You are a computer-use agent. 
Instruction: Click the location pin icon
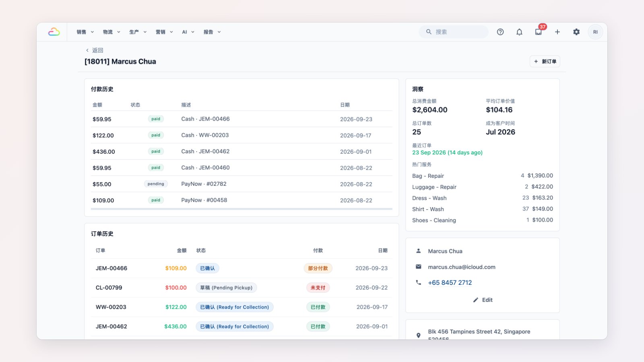point(419,335)
